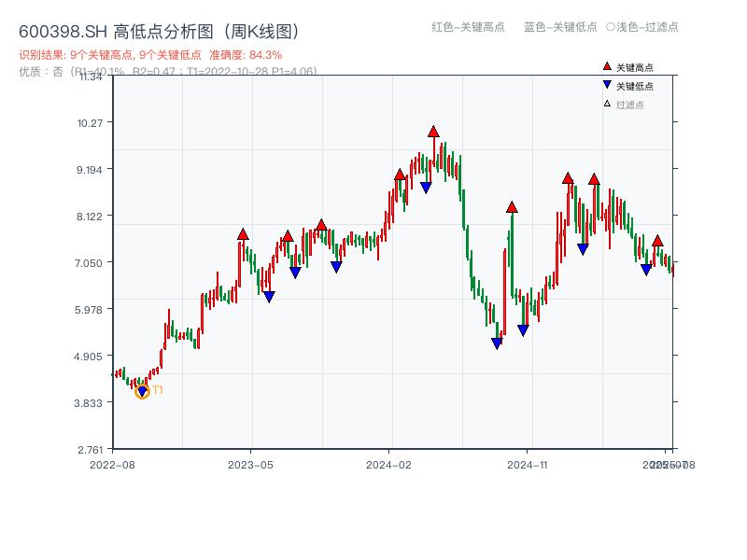Click the red high marker at the chart's peak
747x560 pixels.
433,132
